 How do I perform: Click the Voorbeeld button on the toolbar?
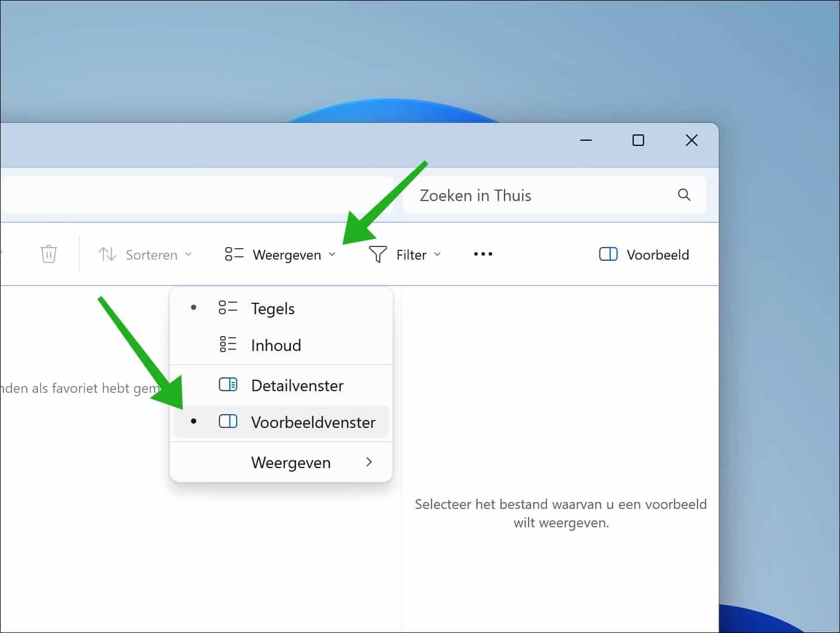[658, 254]
